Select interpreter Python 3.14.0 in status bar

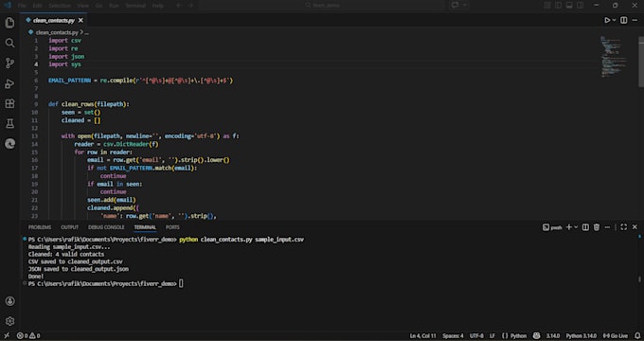click(x=581, y=335)
